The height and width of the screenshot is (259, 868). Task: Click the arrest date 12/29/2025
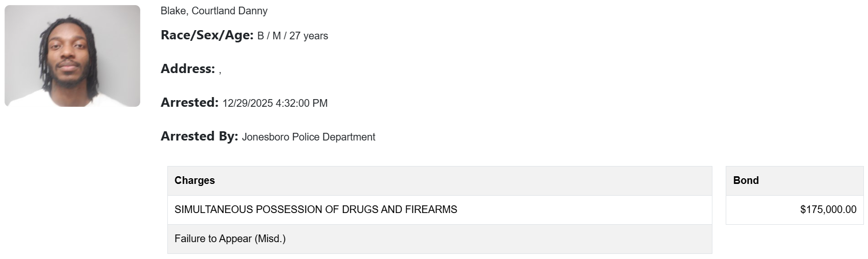point(248,103)
